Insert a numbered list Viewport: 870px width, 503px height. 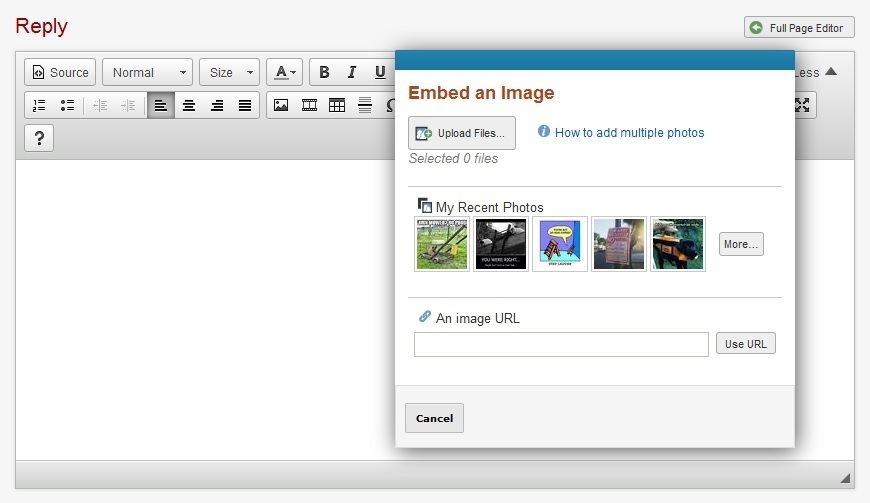pyautogui.click(x=39, y=105)
